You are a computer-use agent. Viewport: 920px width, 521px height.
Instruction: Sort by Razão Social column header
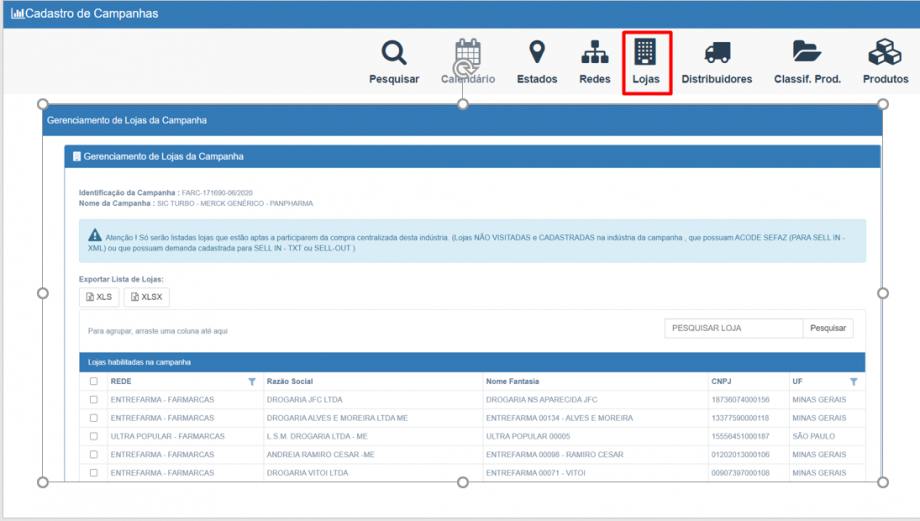[x=290, y=382]
